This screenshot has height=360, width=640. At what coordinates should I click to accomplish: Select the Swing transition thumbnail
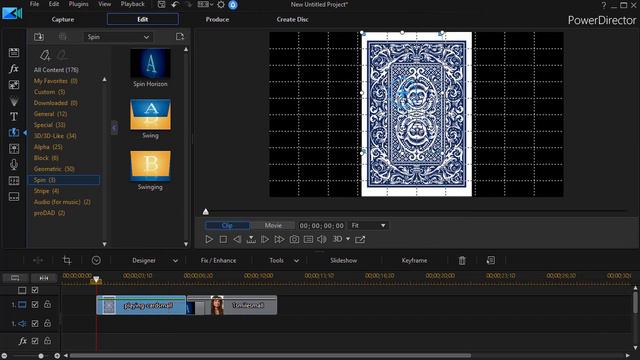point(150,115)
